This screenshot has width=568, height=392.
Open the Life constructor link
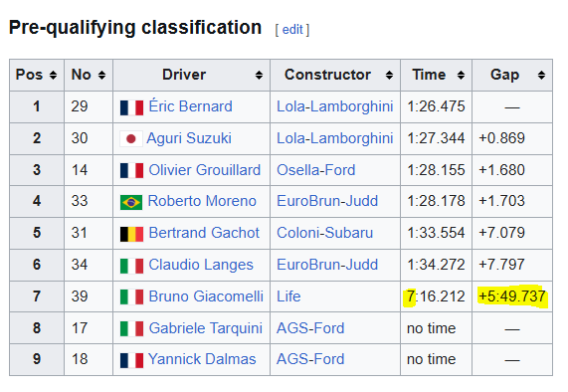pyautogui.click(x=288, y=296)
